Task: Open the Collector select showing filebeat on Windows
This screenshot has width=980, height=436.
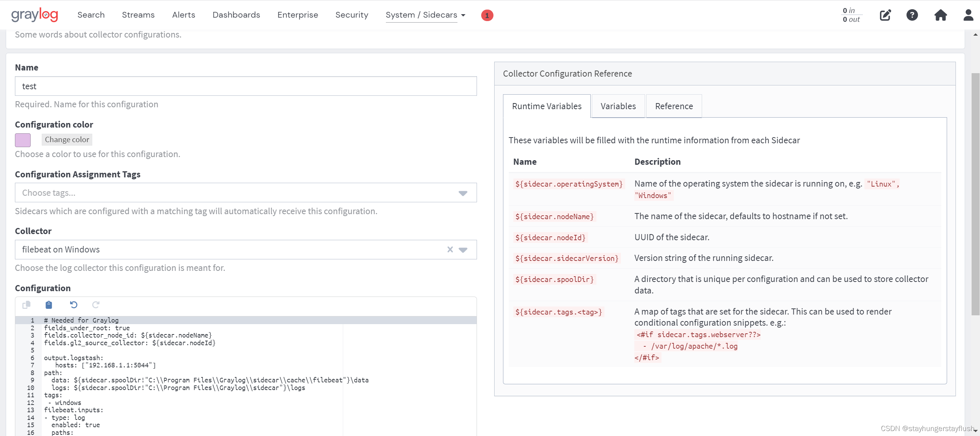Action: [x=246, y=249]
